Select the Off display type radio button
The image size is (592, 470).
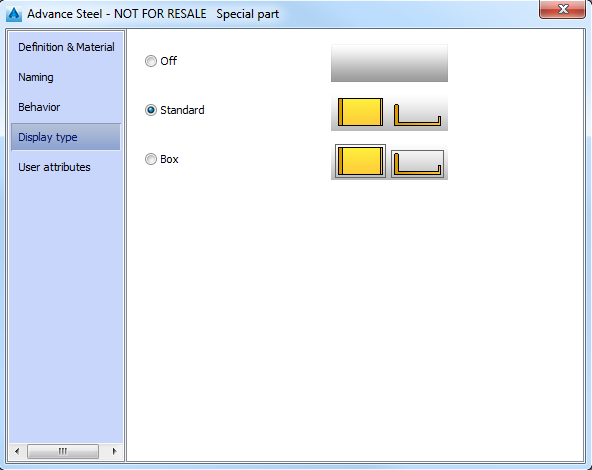coord(151,61)
